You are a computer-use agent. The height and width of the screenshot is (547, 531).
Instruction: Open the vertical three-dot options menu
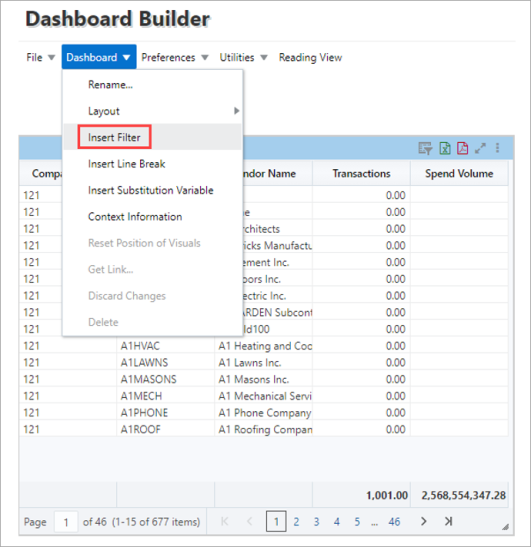tap(498, 148)
